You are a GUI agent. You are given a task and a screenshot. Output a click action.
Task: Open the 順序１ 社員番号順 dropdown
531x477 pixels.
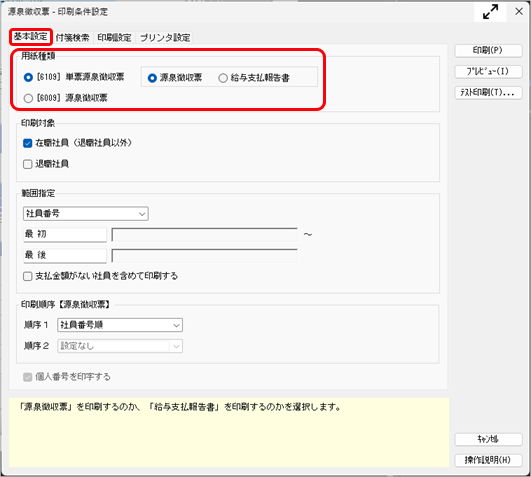pyautogui.click(x=120, y=325)
